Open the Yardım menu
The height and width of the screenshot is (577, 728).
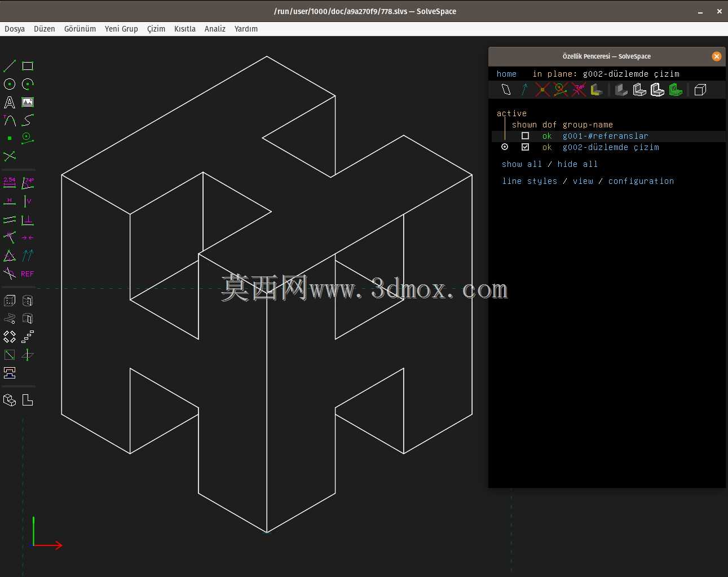tap(246, 29)
